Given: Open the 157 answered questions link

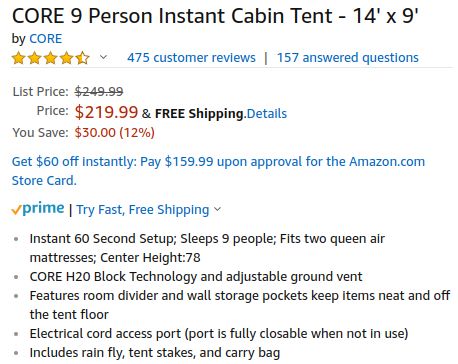Looking at the screenshot, I should [348, 58].
